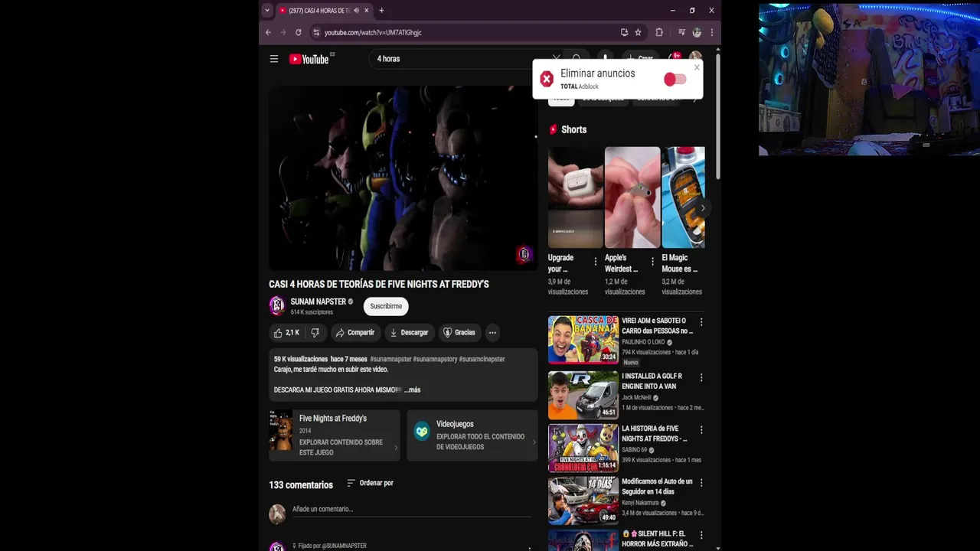980x551 pixels.
Task: Like the video with thumbs up
Action: [287, 333]
